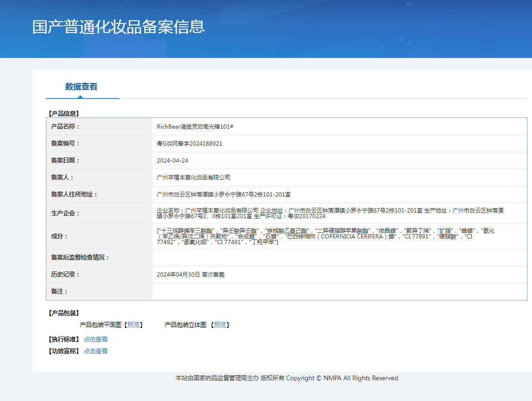Click 点击查看 beside 执行标准

point(95,339)
